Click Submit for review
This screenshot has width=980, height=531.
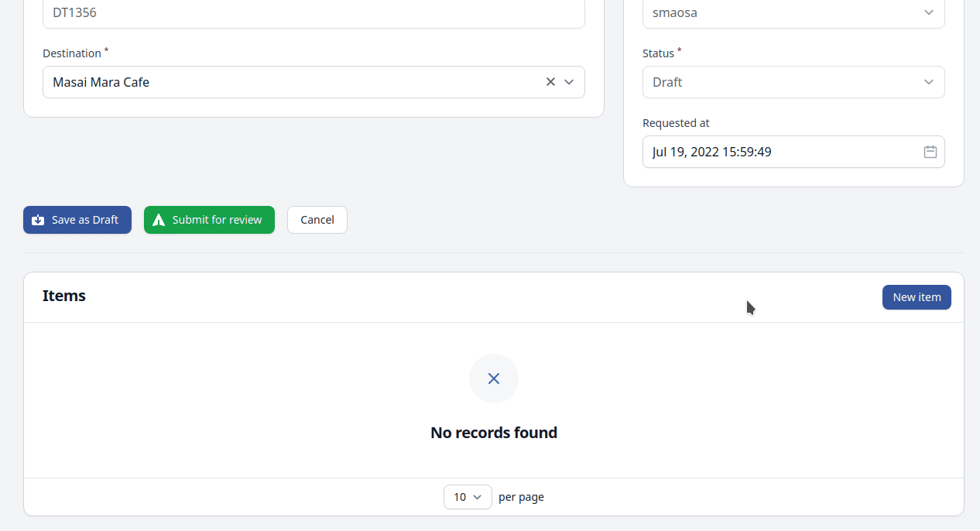coord(209,220)
